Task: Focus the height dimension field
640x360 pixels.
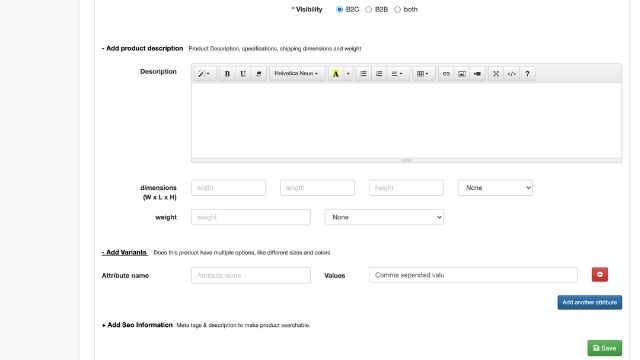Action: (407, 188)
